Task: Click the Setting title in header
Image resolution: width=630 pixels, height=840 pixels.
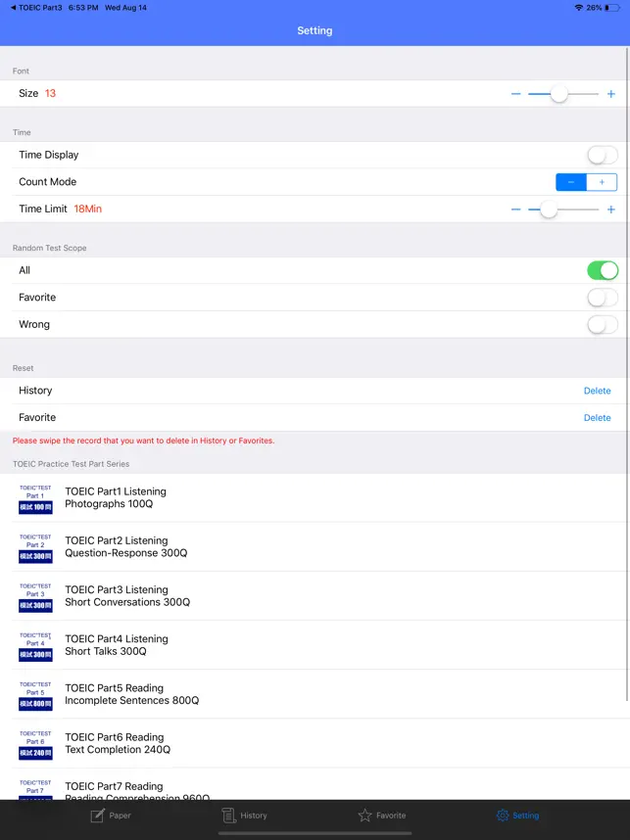Action: pyautogui.click(x=315, y=30)
